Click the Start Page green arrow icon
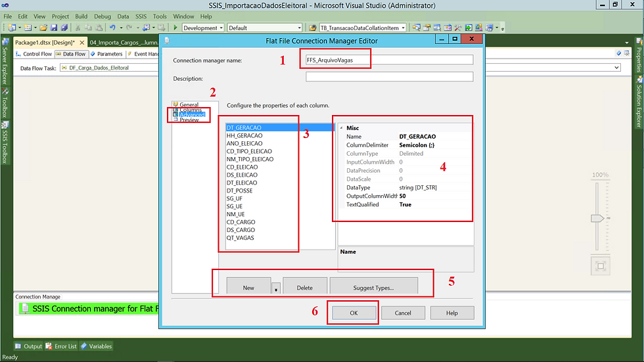The height and width of the screenshot is (362, 644). point(469,28)
